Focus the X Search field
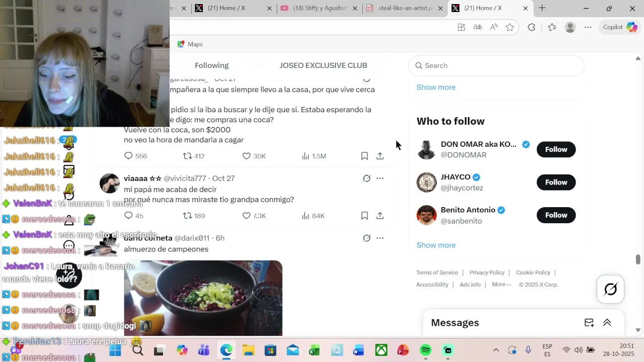Viewport: 644px width, 362px height. coord(496,65)
